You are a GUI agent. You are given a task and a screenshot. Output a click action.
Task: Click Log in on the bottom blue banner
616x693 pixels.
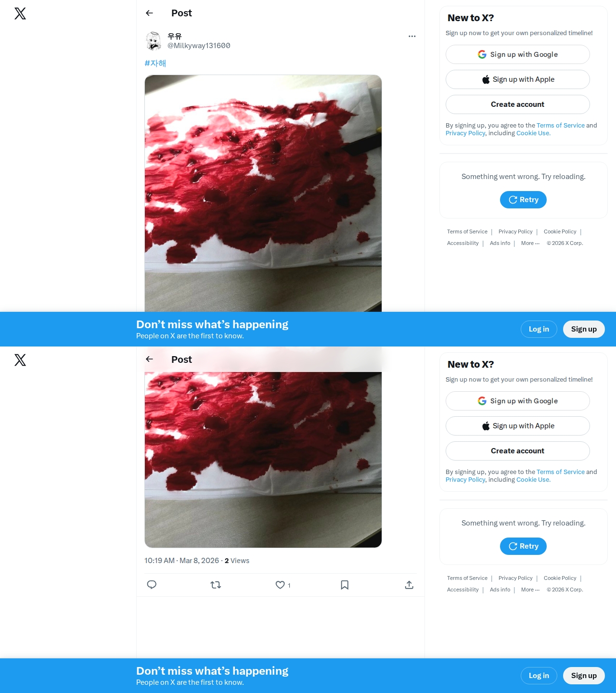pyautogui.click(x=539, y=676)
